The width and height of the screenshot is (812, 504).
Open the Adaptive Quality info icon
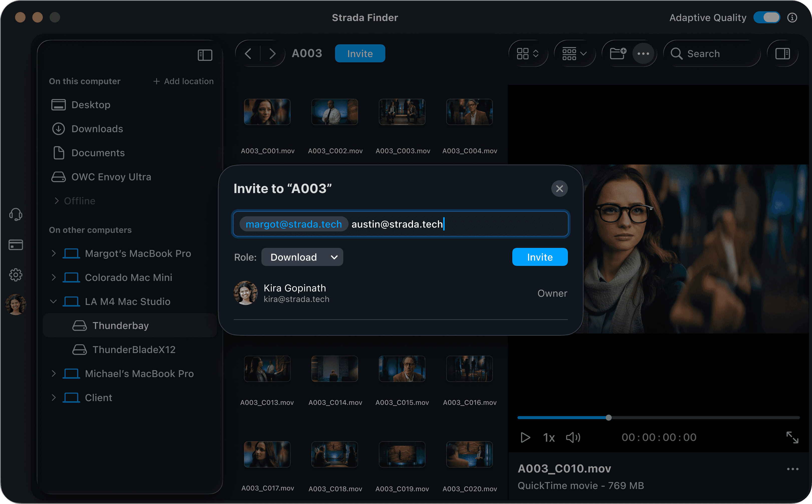pos(792,17)
